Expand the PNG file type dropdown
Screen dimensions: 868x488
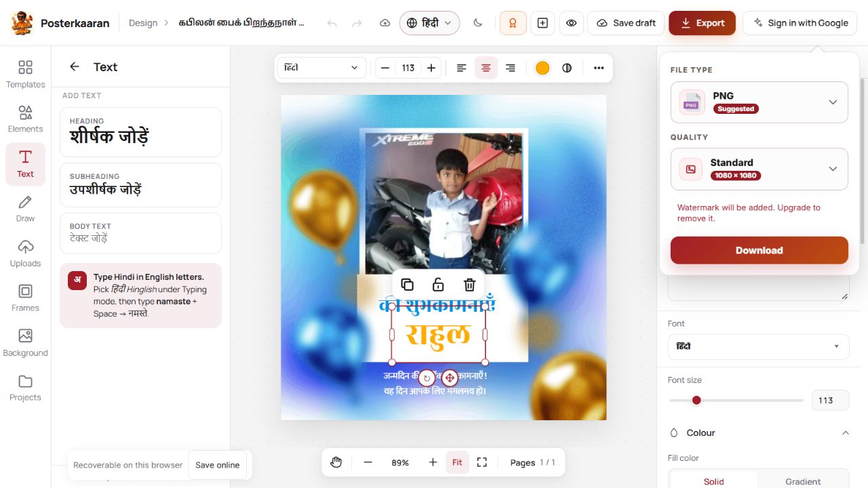click(759, 102)
